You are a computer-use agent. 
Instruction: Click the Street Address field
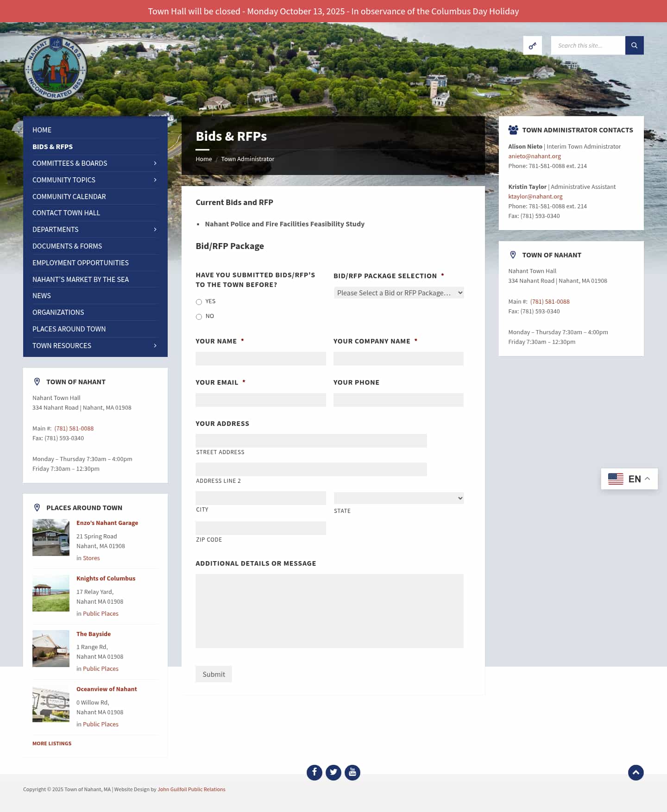point(311,441)
